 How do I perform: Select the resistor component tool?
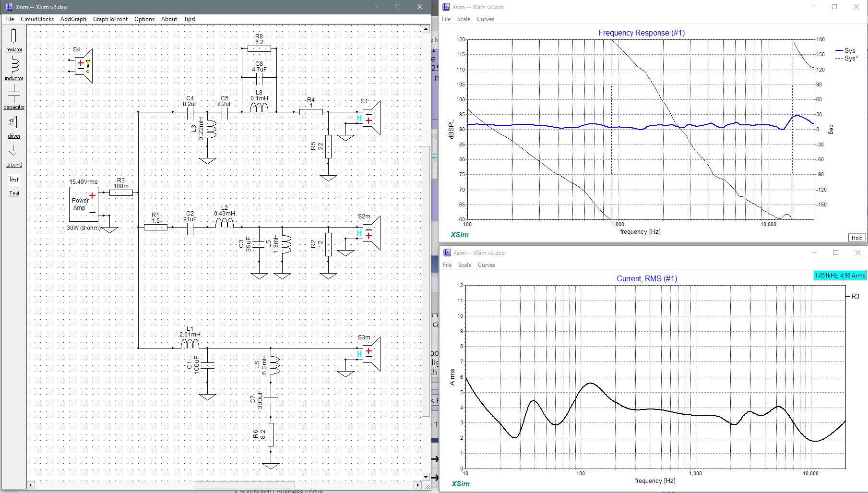pos(14,40)
